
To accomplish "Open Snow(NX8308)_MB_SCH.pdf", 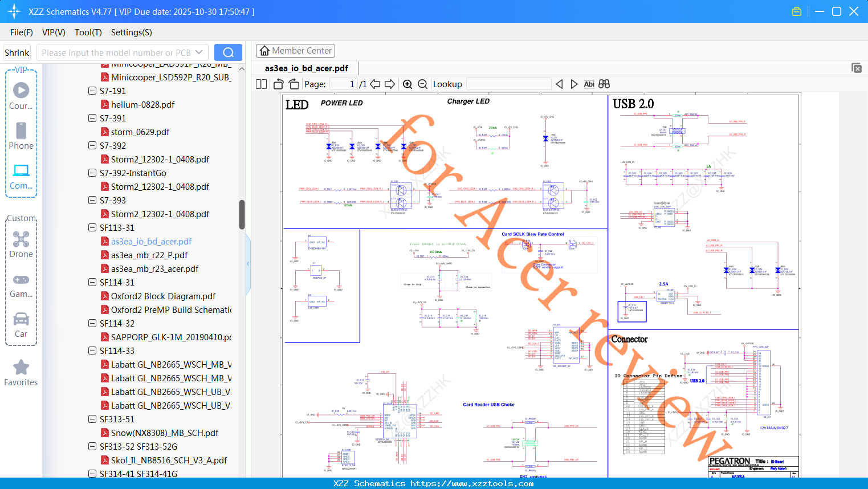I will pyautogui.click(x=165, y=433).
